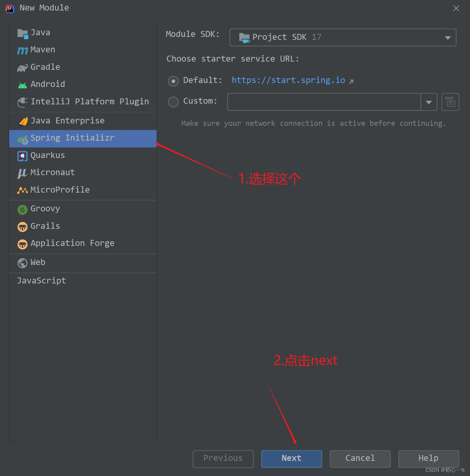Click inside the Custom URL input field

point(324,102)
